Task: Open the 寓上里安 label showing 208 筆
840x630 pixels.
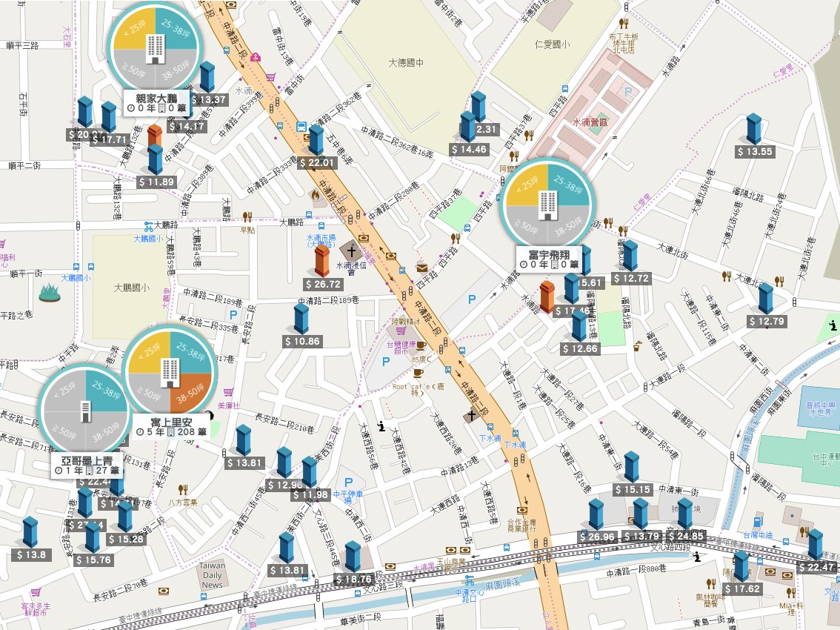Action: [171, 426]
